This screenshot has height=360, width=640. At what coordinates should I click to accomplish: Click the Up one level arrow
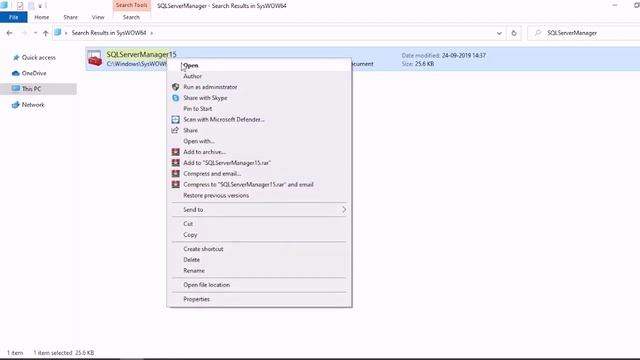pyautogui.click(x=46, y=33)
